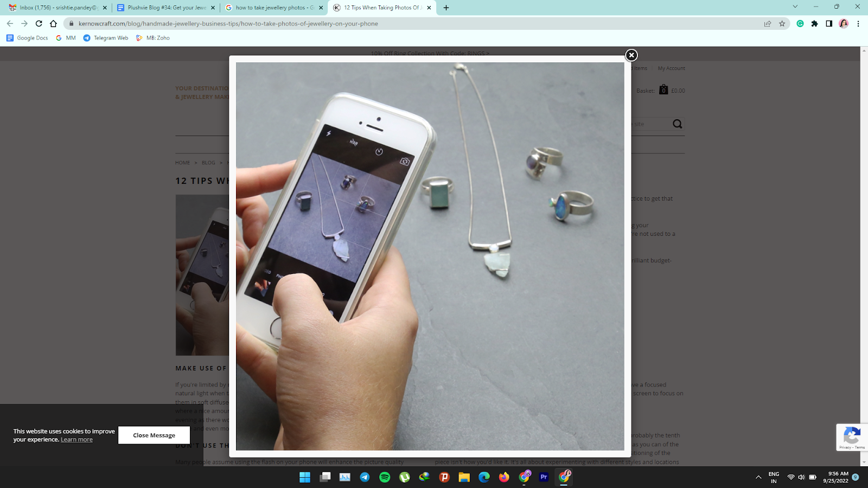Screen dimensions: 868x488
Task: Click the reCAPTCHA badge
Action: coord(852,437)
